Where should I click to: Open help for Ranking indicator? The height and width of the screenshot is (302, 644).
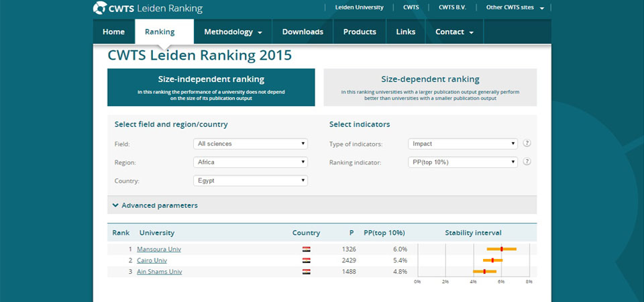527,162
